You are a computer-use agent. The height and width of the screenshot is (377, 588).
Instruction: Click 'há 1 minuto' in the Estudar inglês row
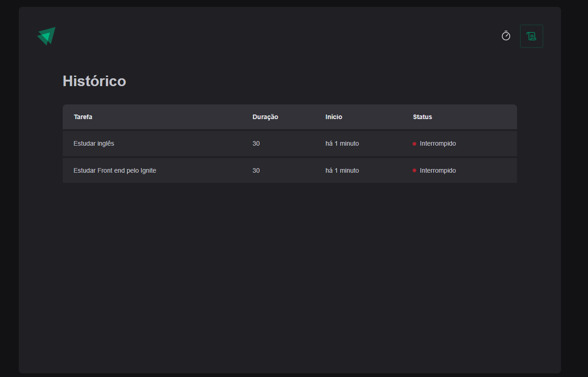click(x=342, y=143)
